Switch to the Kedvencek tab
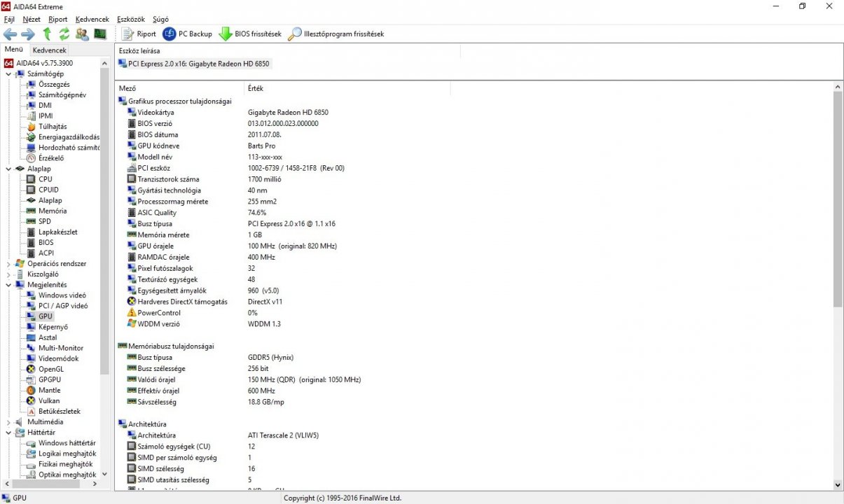844x504 pixels. coord(49,50)
